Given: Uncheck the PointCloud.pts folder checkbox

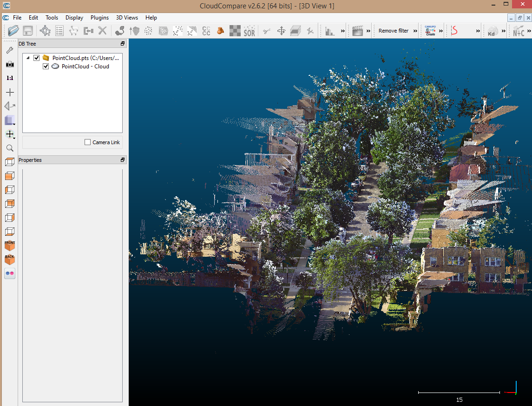Looking at the screenshot, I should coord(37,58).
